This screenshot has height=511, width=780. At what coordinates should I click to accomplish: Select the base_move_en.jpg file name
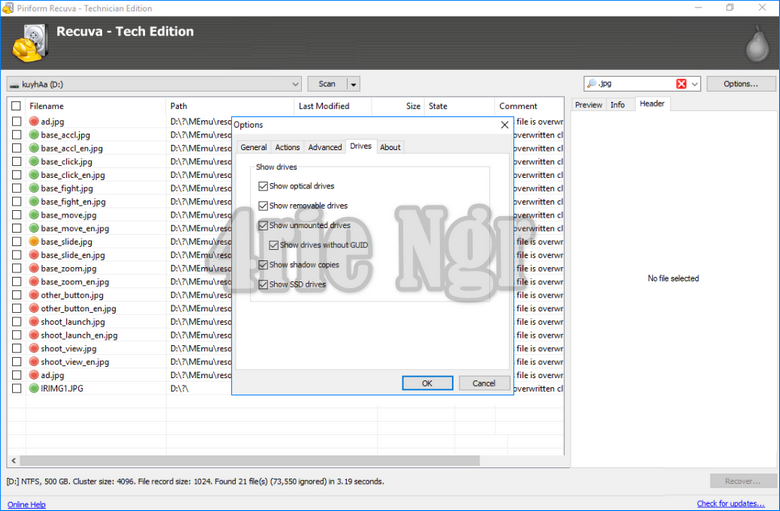click(x=75, y=228)
